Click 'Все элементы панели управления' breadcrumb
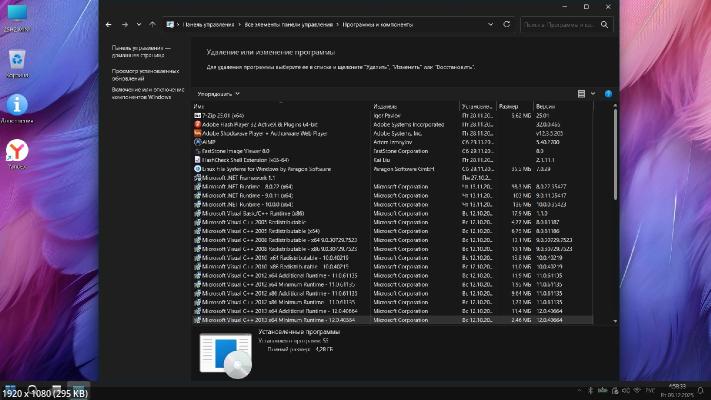The image size is (711, 400). pyautogui.click(x=284, y=23)
